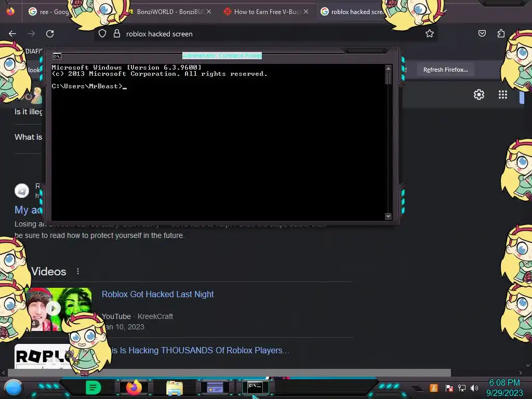Expand the 'Is it illeg…' question
The width and height of the screenshot is (532, 399).
28,112
